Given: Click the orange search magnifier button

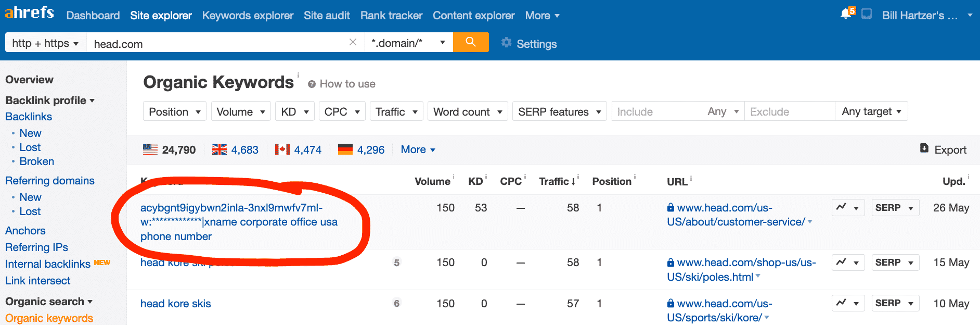Looking at the screenshot, I should coord(471,42).
